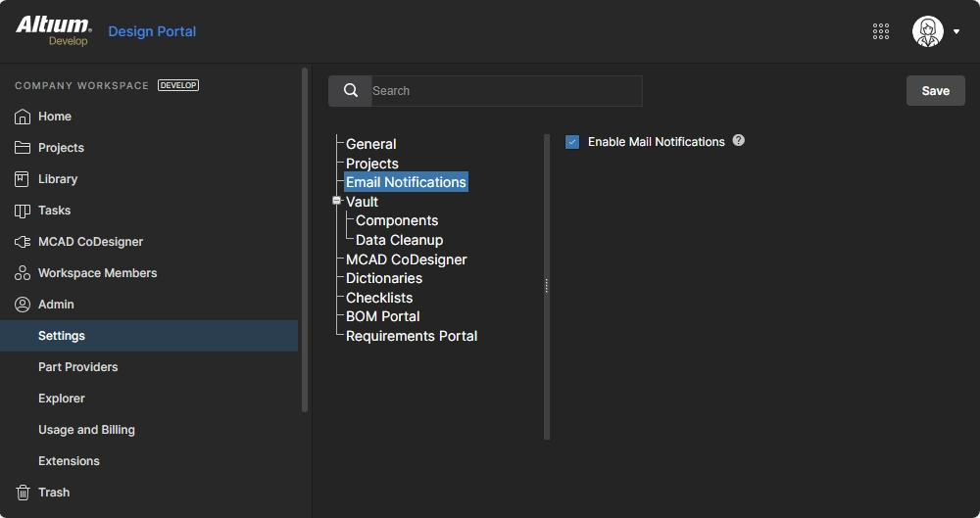Screen dimensions: 980x518
Task: Click the Tasks board icon
Action: (23, 211)
